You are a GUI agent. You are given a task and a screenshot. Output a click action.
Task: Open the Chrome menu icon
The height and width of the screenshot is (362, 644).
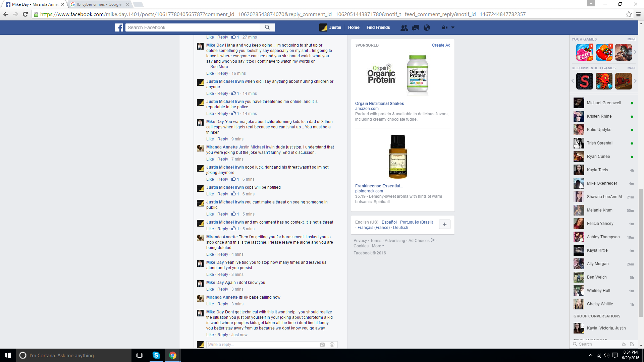point(638,14)
